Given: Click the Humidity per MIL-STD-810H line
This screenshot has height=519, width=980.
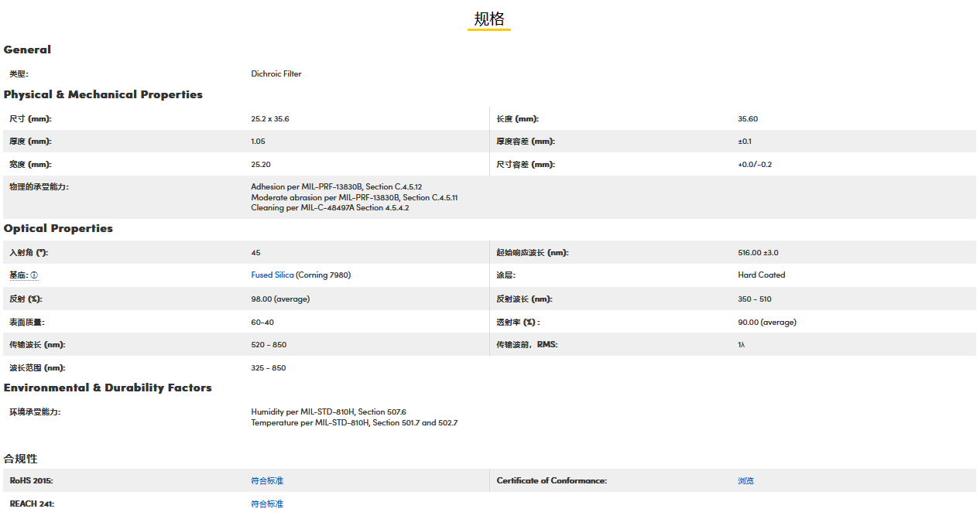Looking at the screenshot, I should (x=328, y=412).
